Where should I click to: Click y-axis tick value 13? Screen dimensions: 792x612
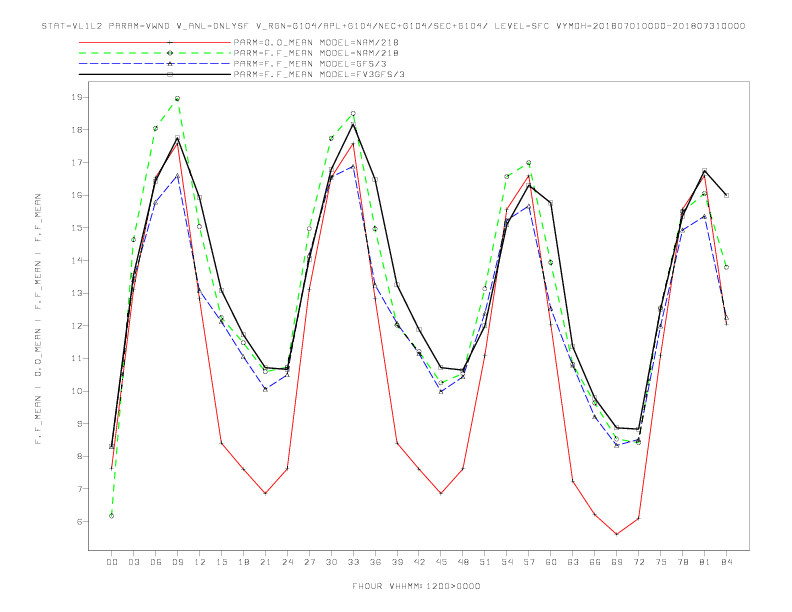click(77, 293)
